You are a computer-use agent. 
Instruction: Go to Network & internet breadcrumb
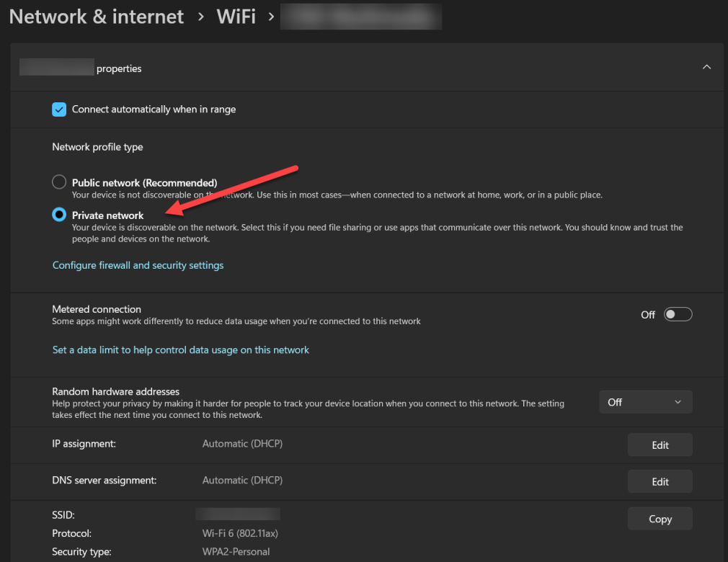coord(97,17)
